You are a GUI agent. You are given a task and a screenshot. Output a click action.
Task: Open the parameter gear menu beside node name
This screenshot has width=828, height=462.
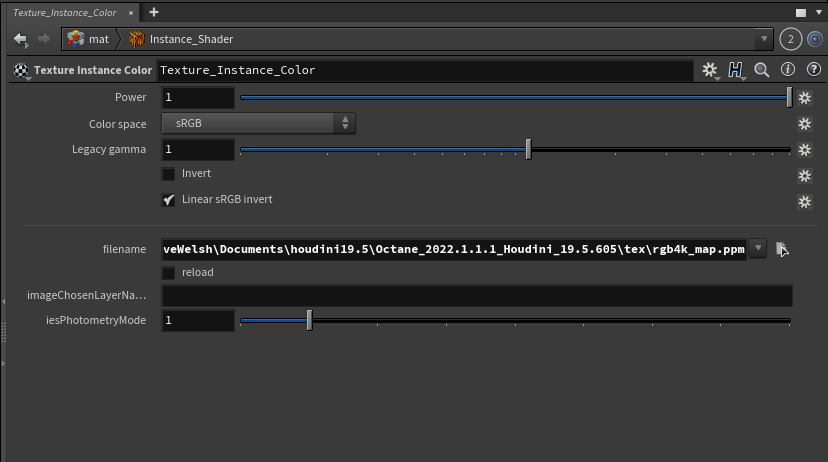tap(710, 70)
